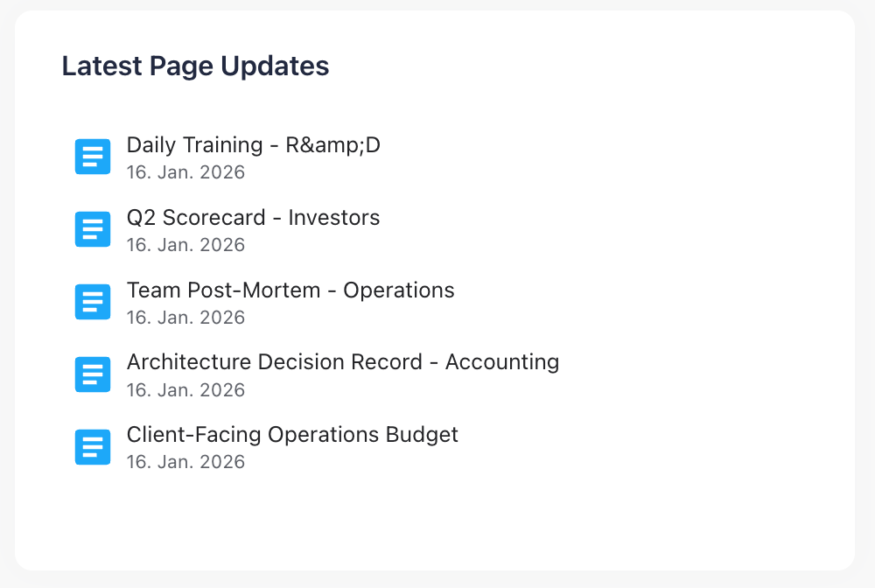Click the Latest Page Updates heading
Screen dimensions: 875x588
coord(195,66)
